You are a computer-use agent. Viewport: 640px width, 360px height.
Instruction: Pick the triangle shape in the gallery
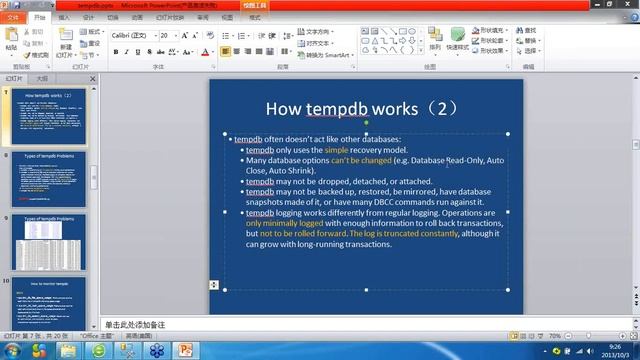pos(374,41)
